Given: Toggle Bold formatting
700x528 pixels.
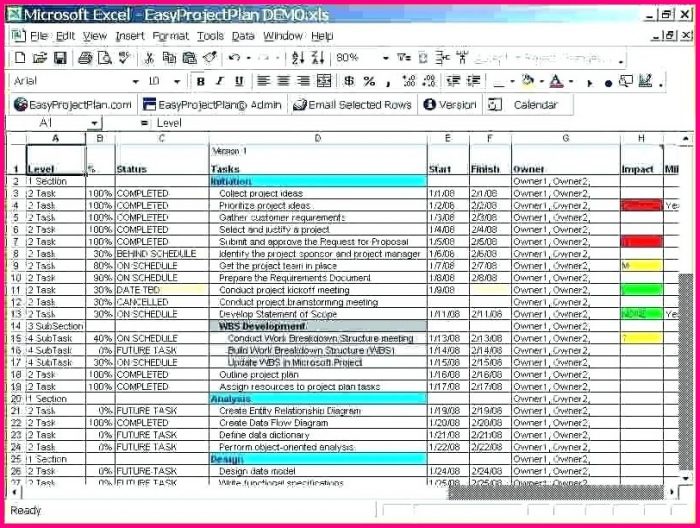Looking at the screenshot, I should click(200, 81).
